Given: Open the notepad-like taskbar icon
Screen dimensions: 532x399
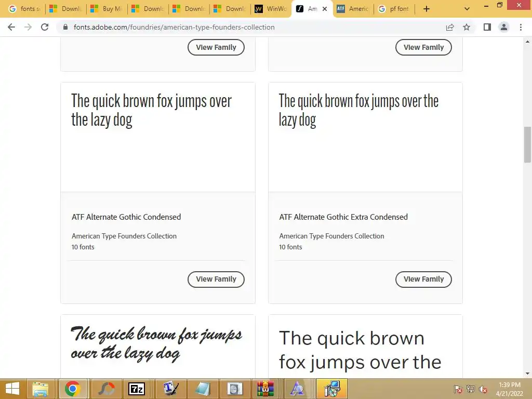Looking at the screenshot, I should [x=203, y=389].
